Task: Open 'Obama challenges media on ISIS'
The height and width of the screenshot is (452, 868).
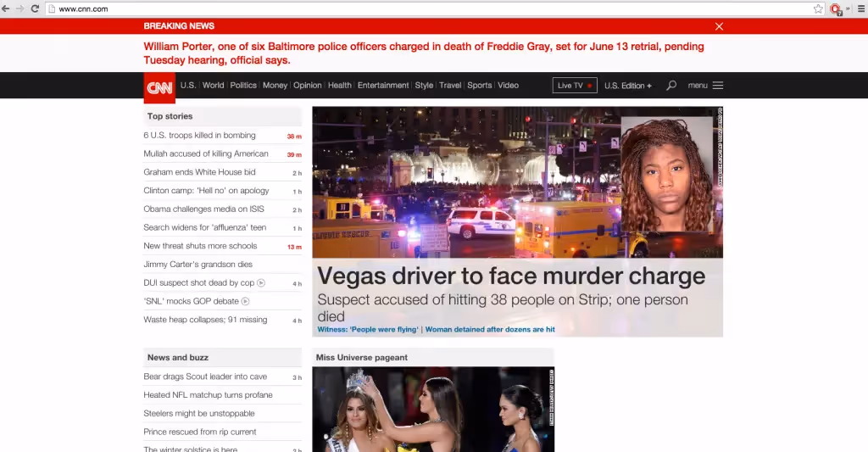Action: [203, 209]
